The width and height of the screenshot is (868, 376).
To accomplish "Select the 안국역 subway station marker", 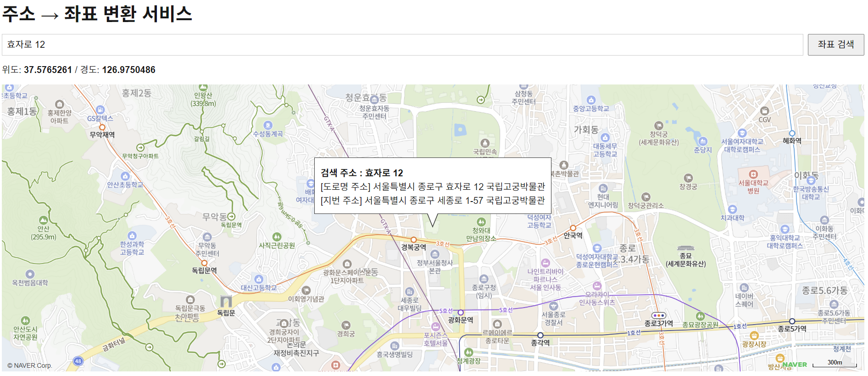I will coord(573,228).
